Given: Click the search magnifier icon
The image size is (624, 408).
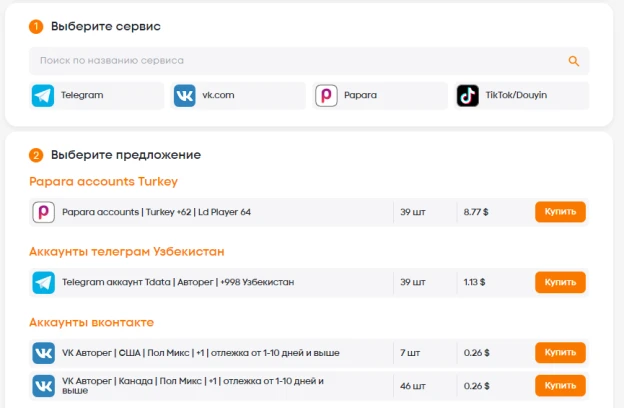Looking at the screenshot, I should click(x=573, y=61).
